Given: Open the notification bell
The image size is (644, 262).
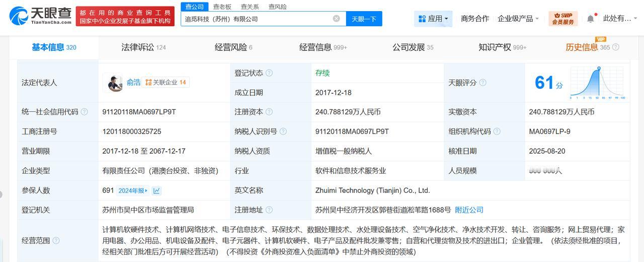Looking at the screenshot, I should click(591, 19).
